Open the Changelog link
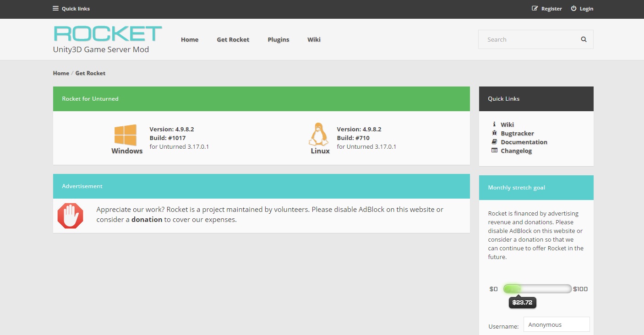The height and width of the screenshot is (335, 644). click(x=516, y=151)
